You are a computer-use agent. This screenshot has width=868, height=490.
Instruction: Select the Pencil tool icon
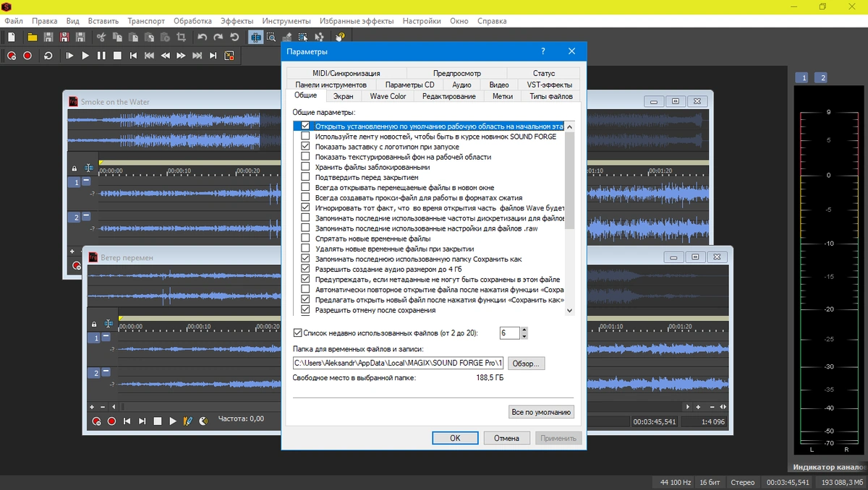pos(287,38)
